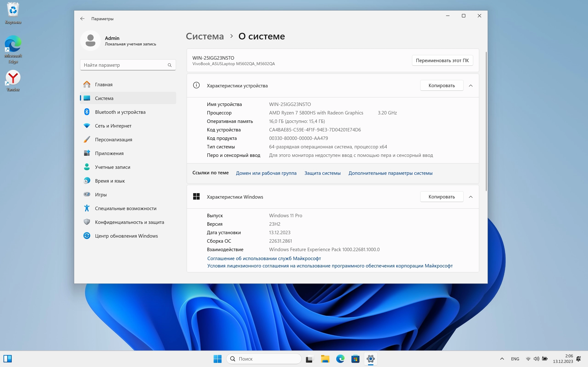The height and width of the screenshot is (367, 588).
Task: Select Главная in sidebar
Action: pos(104,84)
